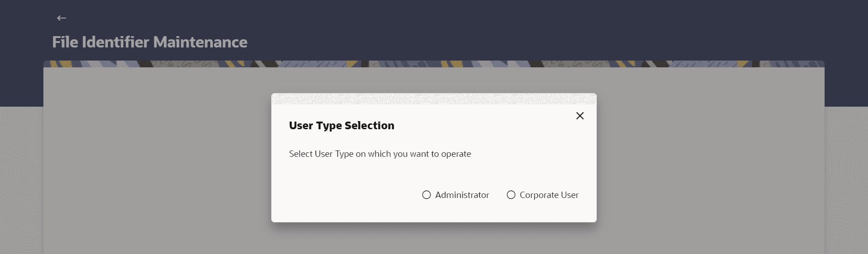The width and height of the screenshot is (868, 254).
Task: Choose the Corporate User radio button
Action: click(511, 195)
